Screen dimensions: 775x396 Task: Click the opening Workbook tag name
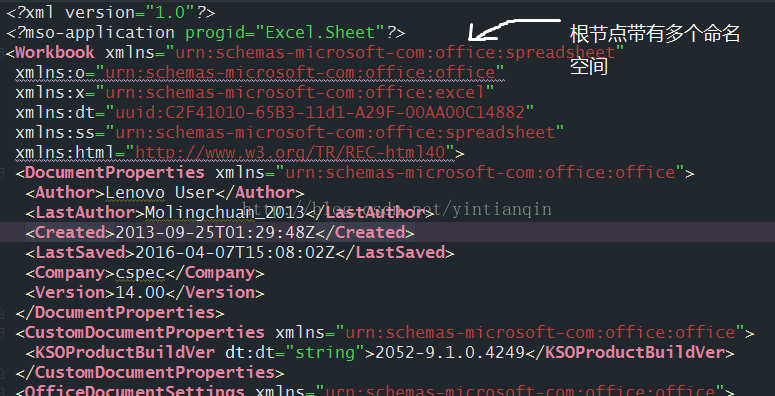click(x=55, y=52)
